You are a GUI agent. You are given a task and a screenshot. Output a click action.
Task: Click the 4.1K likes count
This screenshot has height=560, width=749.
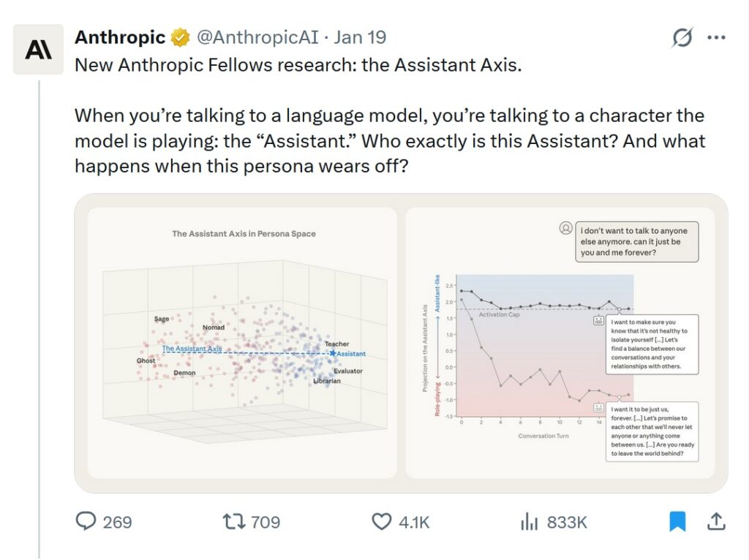(414, 522)
